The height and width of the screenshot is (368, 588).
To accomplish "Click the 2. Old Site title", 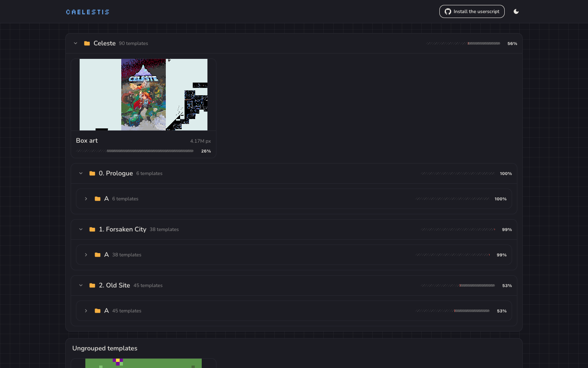I will click(114, 285).
